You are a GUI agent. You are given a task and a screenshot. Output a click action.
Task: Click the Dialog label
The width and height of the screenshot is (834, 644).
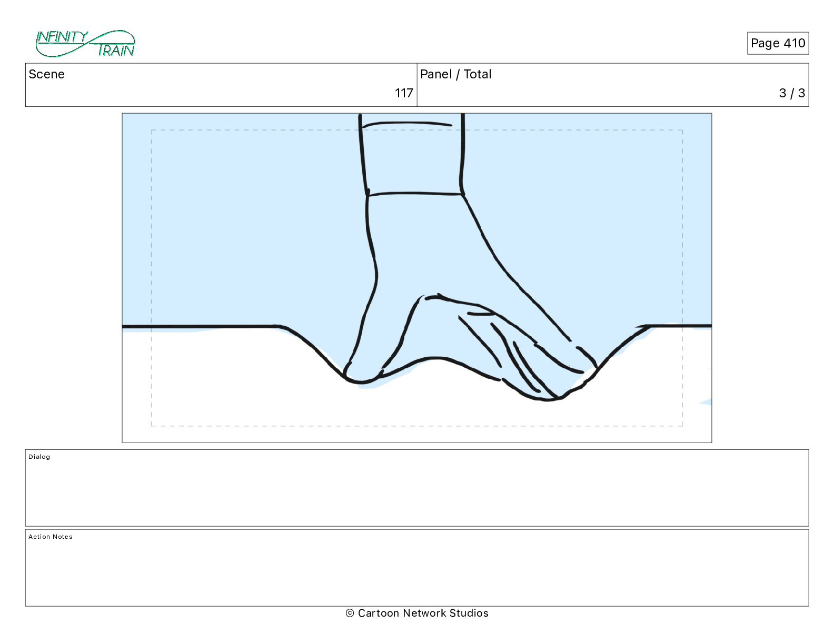(x=39, y=457)
